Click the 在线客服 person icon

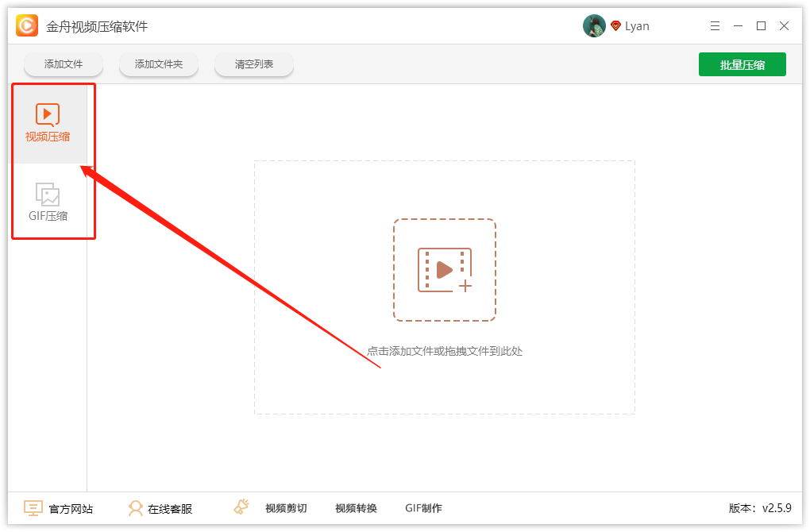[x=135, y=508]
